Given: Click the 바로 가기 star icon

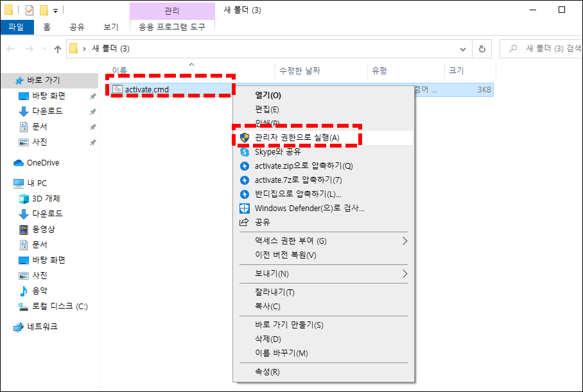Looking at the screenshot, I should [19, 80].
